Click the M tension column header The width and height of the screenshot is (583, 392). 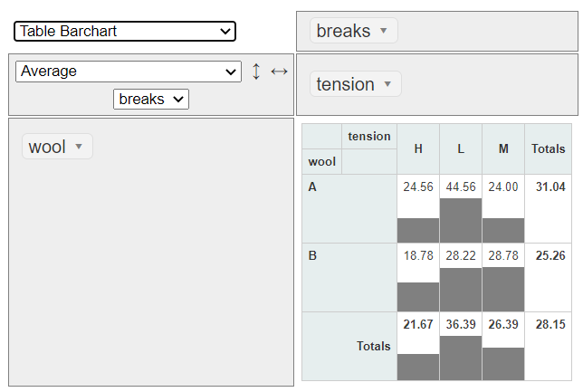pos(503,149)
